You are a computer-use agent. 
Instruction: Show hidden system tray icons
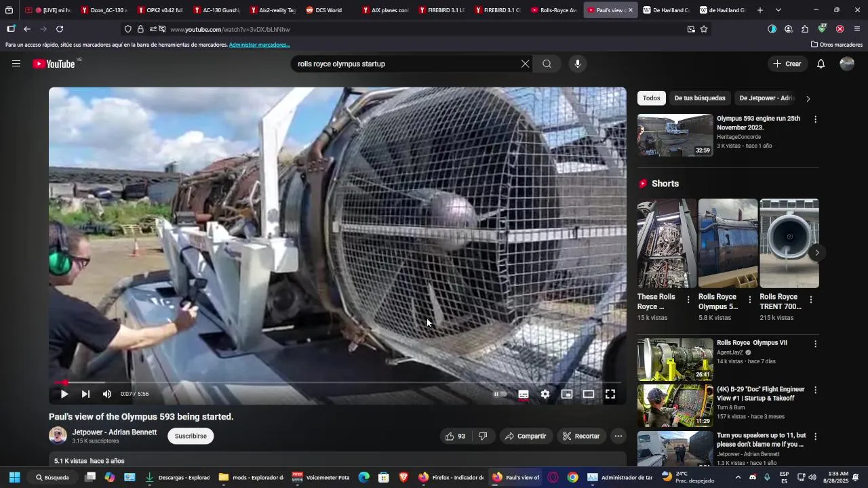click(738, 477)
